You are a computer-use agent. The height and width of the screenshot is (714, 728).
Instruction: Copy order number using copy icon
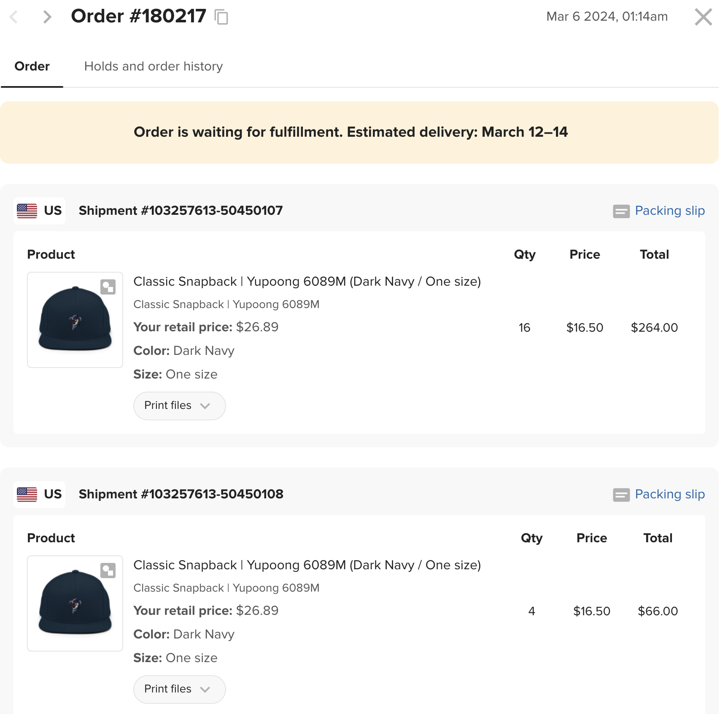click(221, 17)
